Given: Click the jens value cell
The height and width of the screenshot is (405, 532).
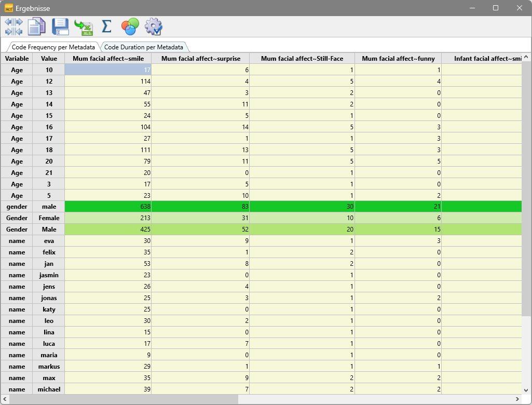Looking at the screenshot, I should pyautogui.click(x=49, y=287).
